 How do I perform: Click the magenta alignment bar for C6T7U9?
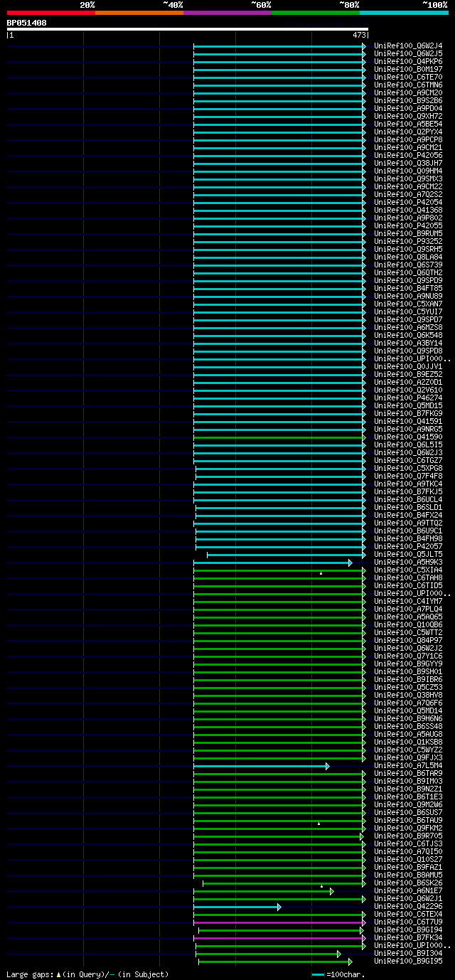(x=280, y=922)
